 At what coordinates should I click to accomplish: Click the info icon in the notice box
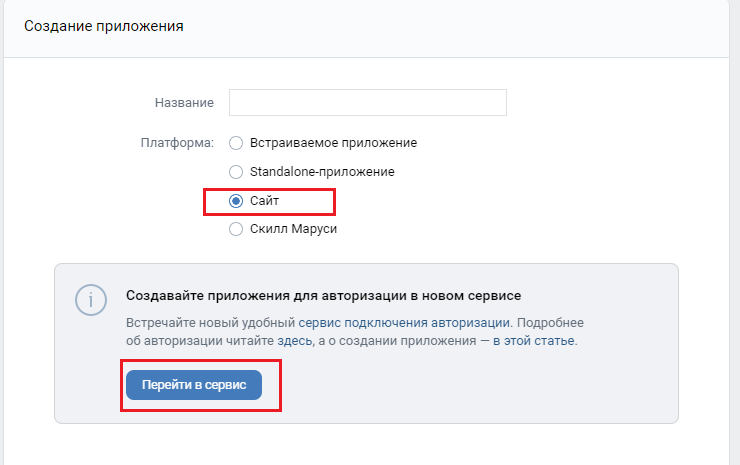click(x=90, y=300)
